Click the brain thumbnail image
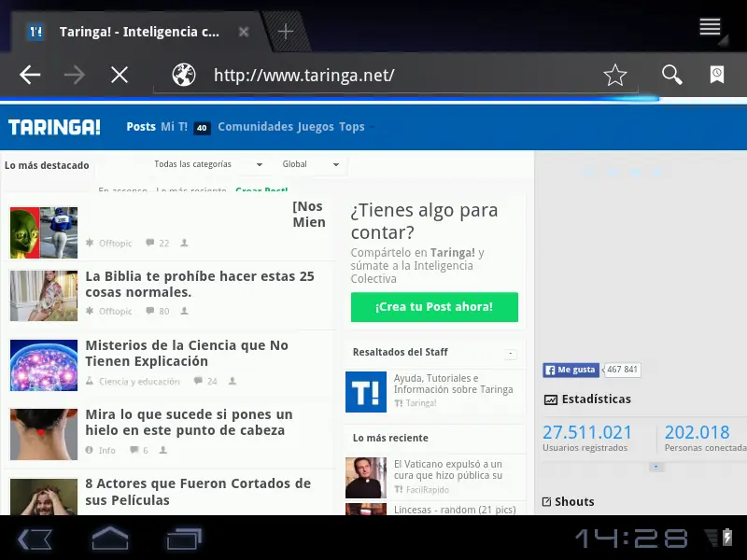Screen dimensions: 747x560 tap(44, 365)
